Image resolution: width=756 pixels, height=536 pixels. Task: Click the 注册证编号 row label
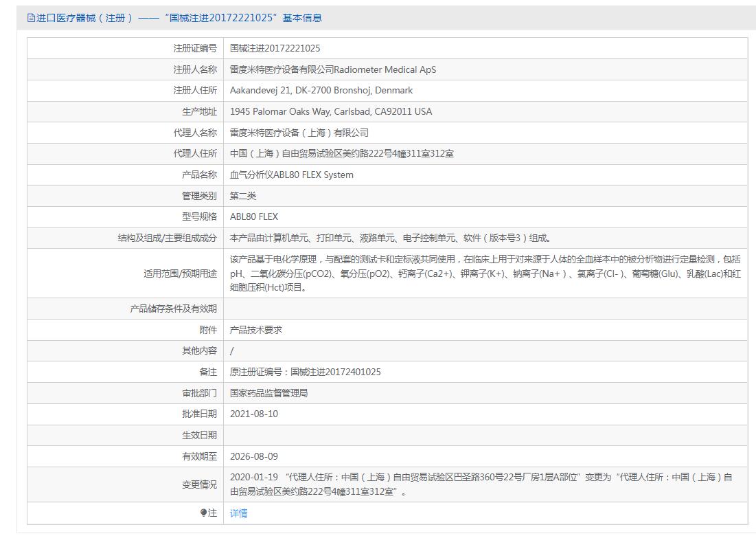[195, 48]
